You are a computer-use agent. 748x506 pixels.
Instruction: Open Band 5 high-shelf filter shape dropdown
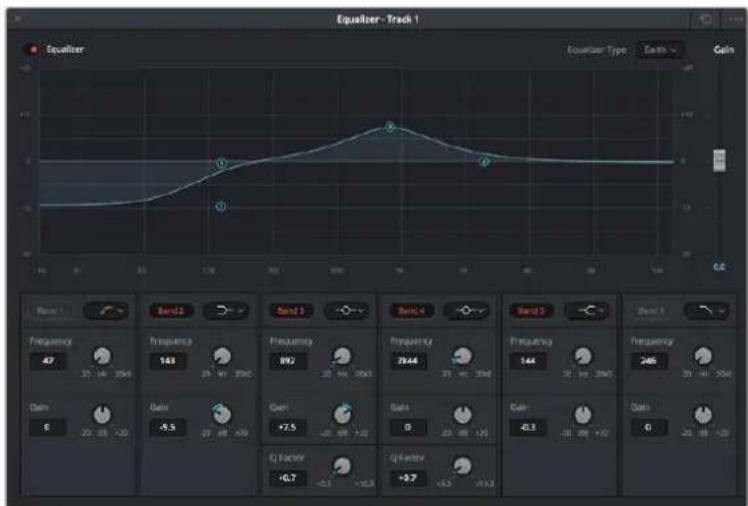coord(587,311)
